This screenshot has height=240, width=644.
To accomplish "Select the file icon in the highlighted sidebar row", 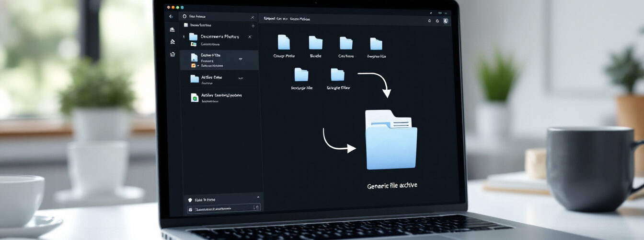I will click(x=194, y=57).
